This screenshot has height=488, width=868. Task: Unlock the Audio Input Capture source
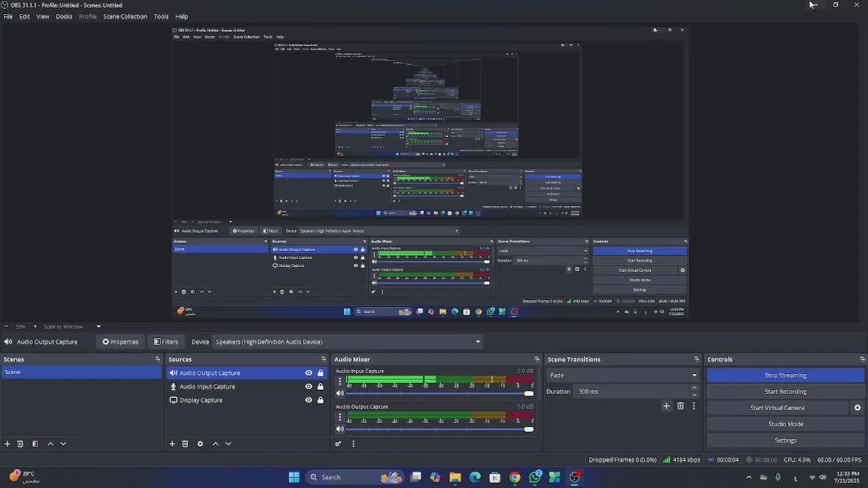[x=321, y=387]
